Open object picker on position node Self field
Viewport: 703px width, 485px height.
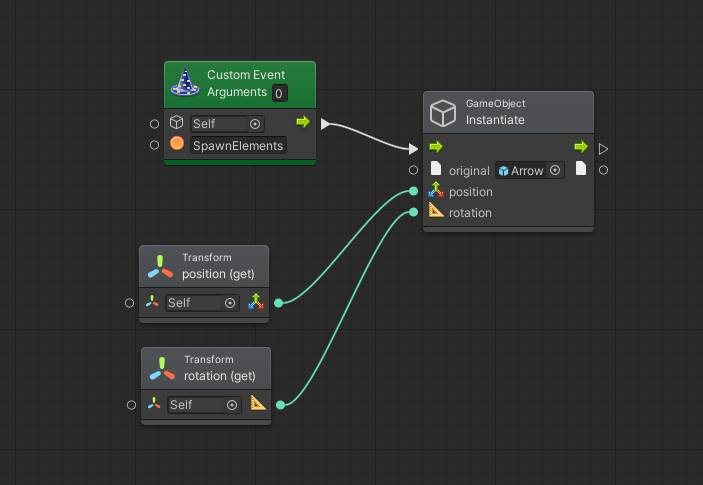pos(230,303)
